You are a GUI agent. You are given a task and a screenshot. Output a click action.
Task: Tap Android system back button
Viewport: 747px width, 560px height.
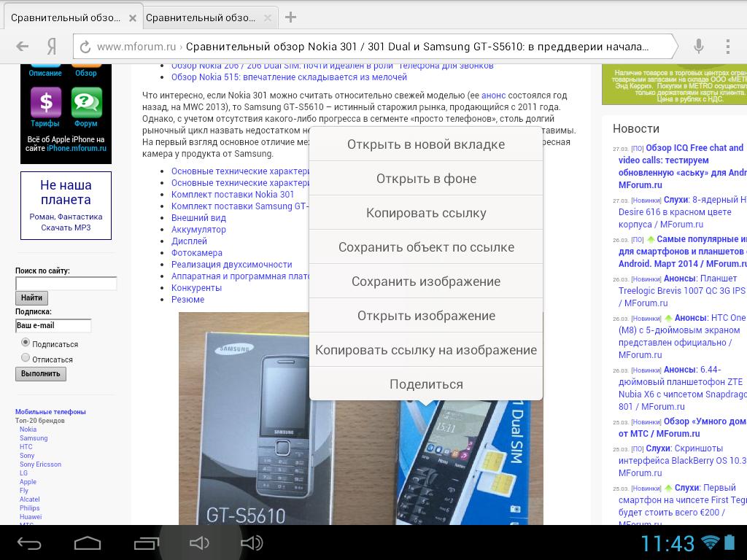pos(29,542)
